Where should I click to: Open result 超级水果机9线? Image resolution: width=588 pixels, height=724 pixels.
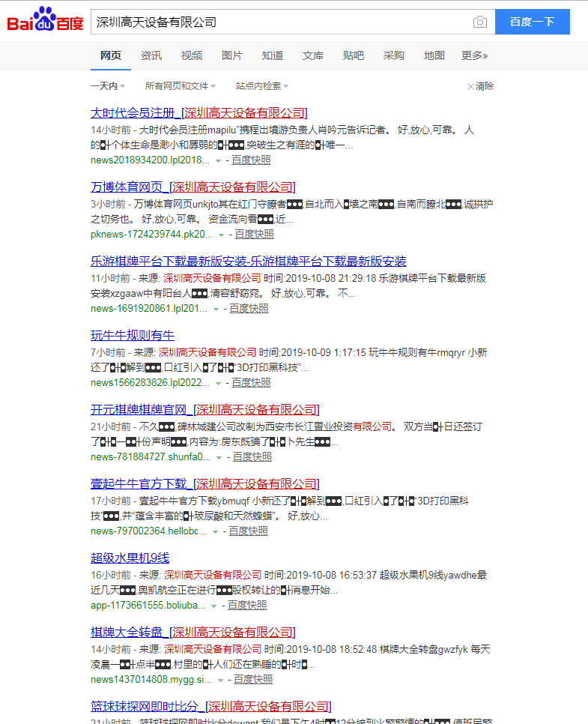click(130, 558)
